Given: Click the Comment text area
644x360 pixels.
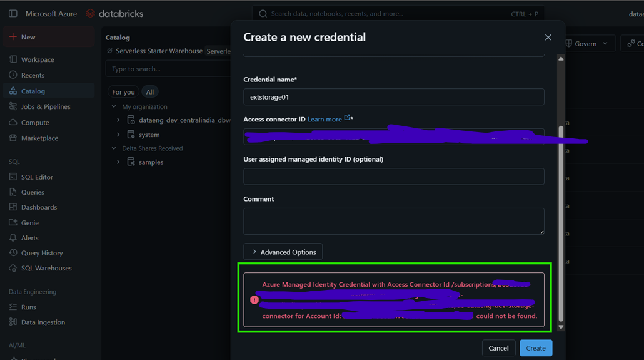Looking at the screenshot, I should [394, 222].
